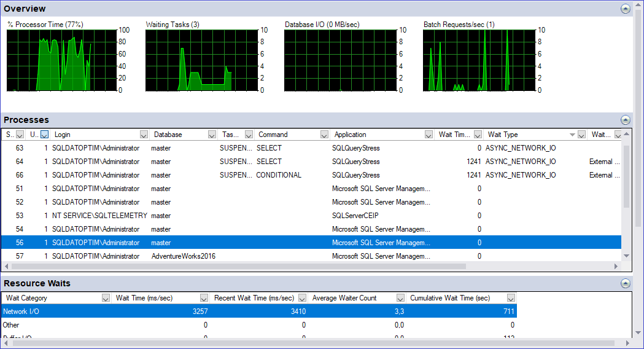This screenshot has height=349, width=644.
Task: Open the Average Waiter Count filter arrow
Action: [400, 298]
